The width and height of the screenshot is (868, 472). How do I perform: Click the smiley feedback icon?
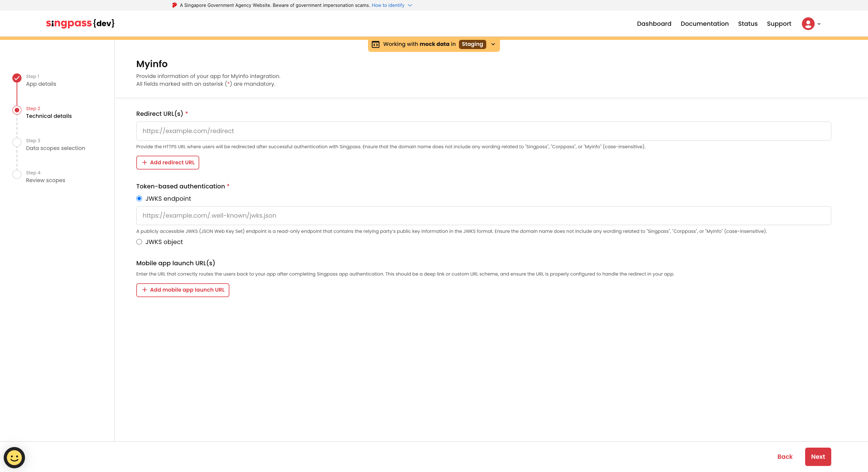click(14, 458)
